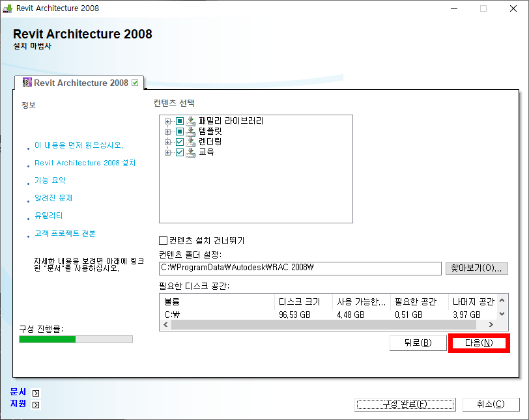Uncheck the 교육 checkbox
Viewport: 529px width, 420px height.
point(180,152)
